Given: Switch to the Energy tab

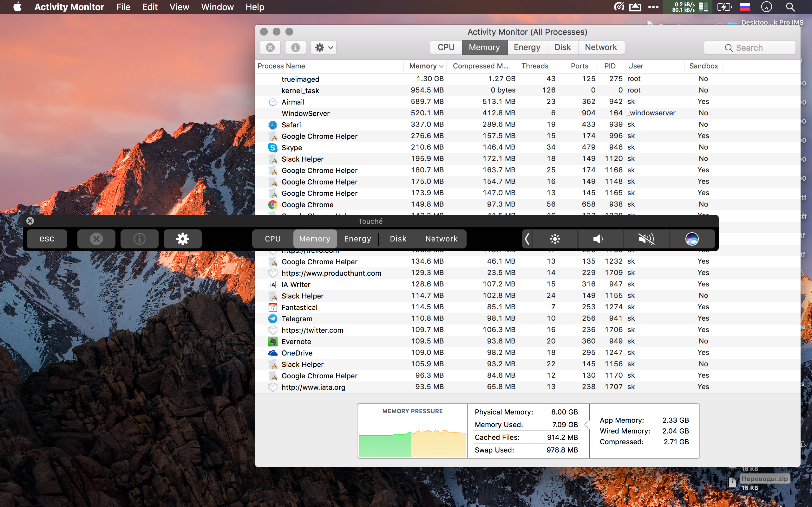Looking at the screenshot, I should [x=527, y=47].
